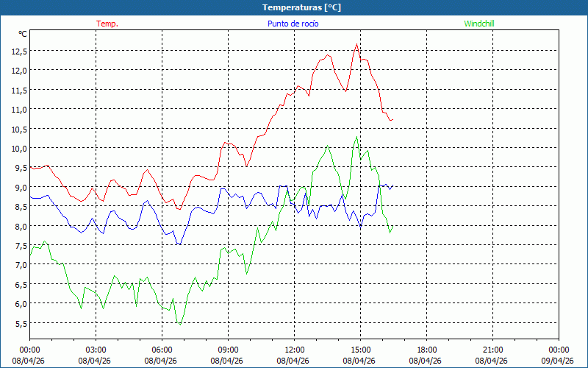The image size is (588, 368).
Task: Click the 06:00 time axis label
Action: 162,350
